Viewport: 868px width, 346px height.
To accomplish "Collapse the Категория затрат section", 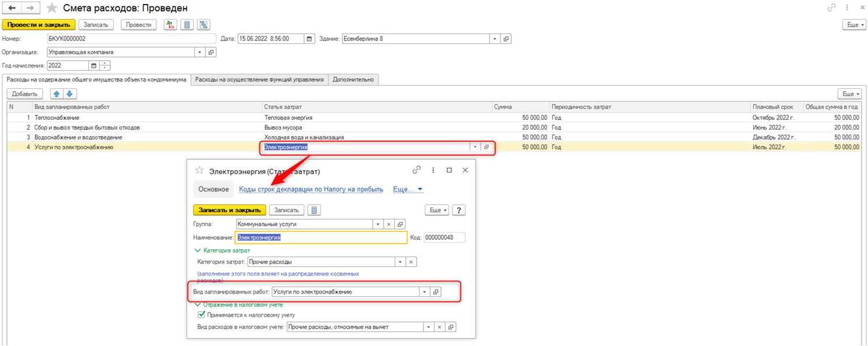I will coord(197,251).
